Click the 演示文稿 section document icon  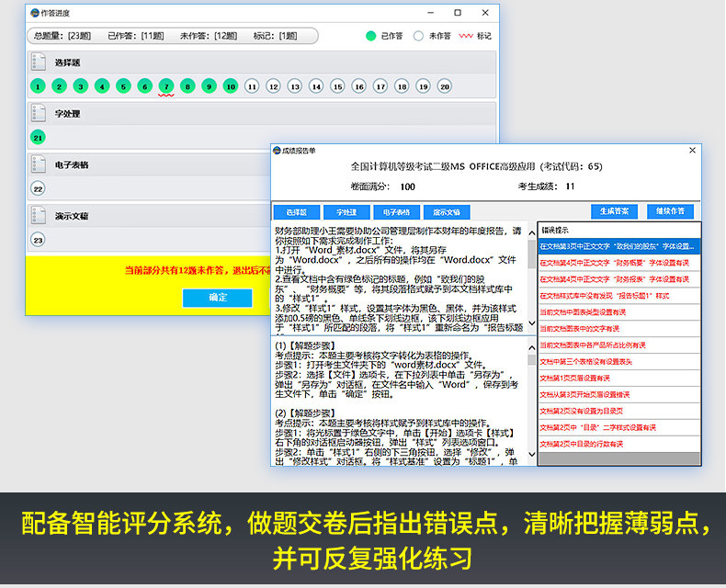[39, 216]
